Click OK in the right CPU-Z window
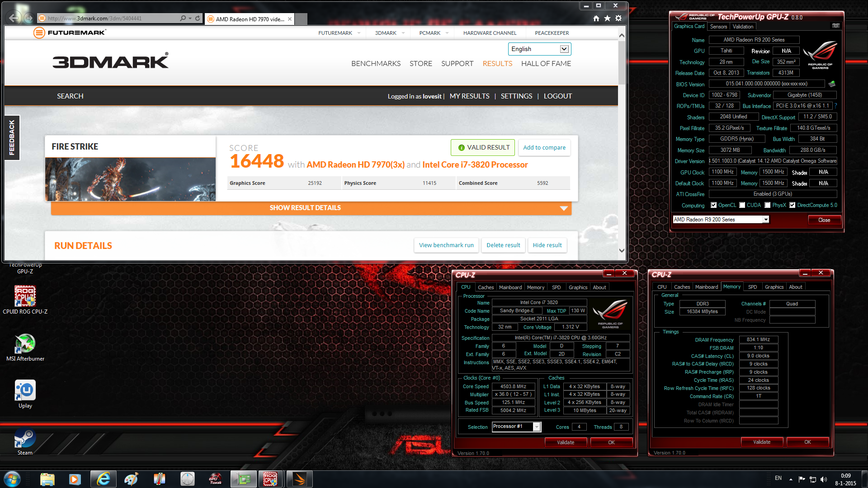Screen dimensions: 868x488 807,442
